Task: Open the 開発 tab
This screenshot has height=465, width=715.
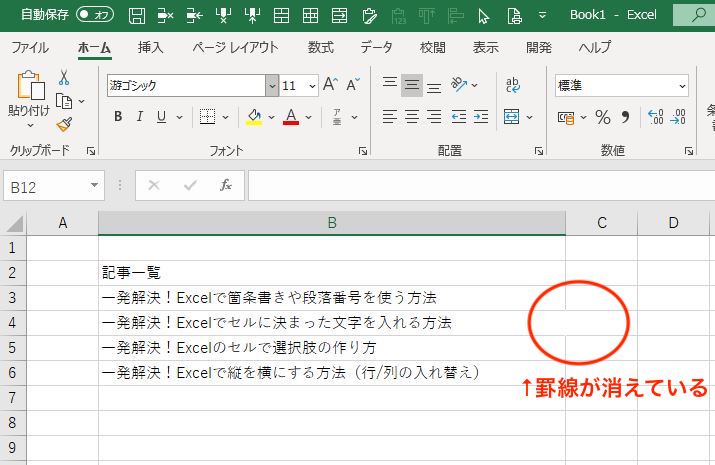Action: tap(539, 47)
